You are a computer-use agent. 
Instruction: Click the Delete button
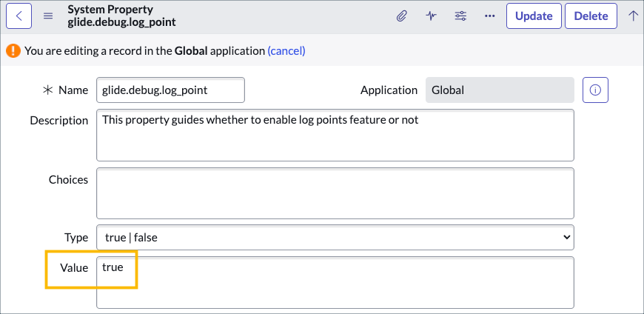point(591,16)
